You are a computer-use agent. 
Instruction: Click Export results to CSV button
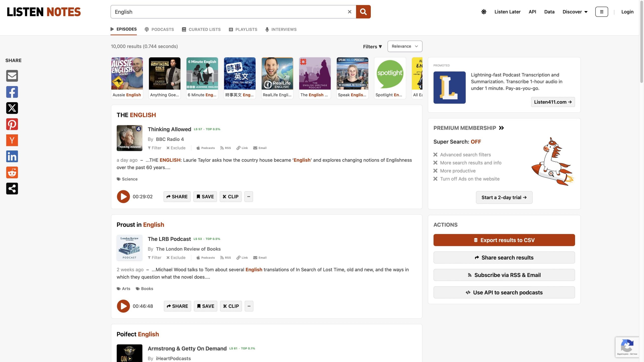(x=504, y=240)
